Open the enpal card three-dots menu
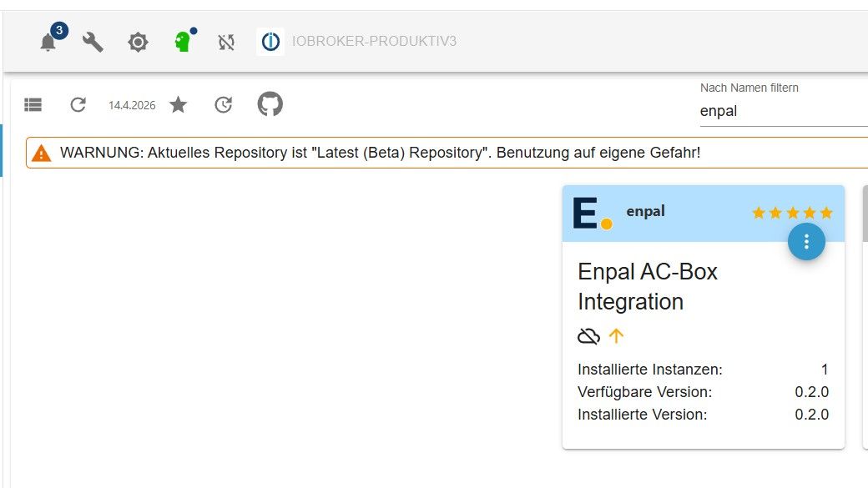This screenshot has width=868, height=488. 806,241
